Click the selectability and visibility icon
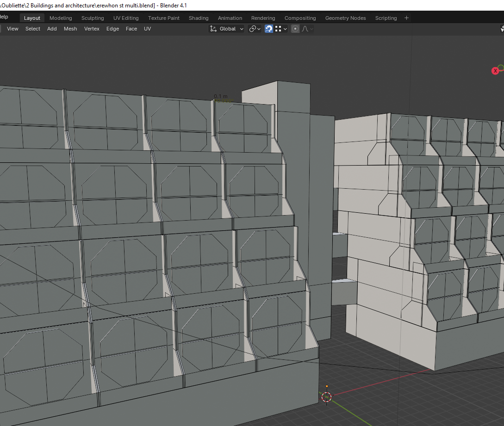The height and width of the screenshot is (426, 504). 502,29
